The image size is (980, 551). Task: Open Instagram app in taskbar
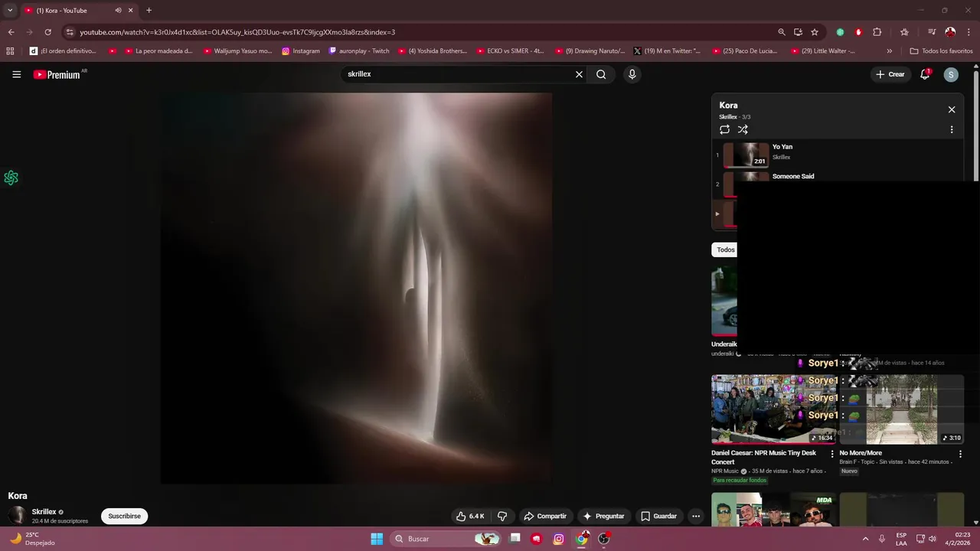[559, 539]
